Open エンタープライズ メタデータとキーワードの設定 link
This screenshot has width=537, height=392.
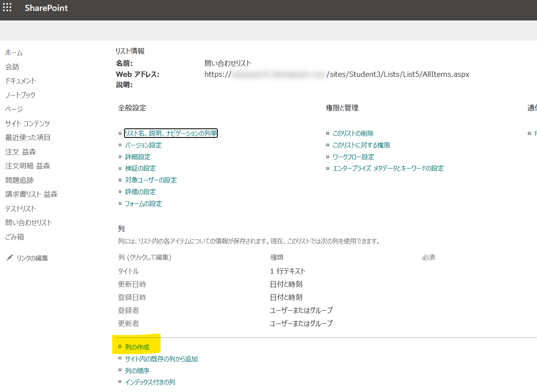click(388, 168)
